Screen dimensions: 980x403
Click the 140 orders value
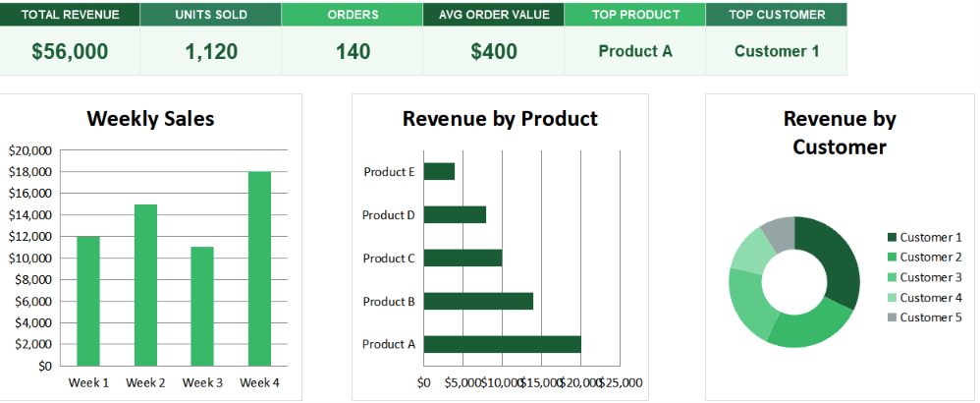click(x=354, y=52)
